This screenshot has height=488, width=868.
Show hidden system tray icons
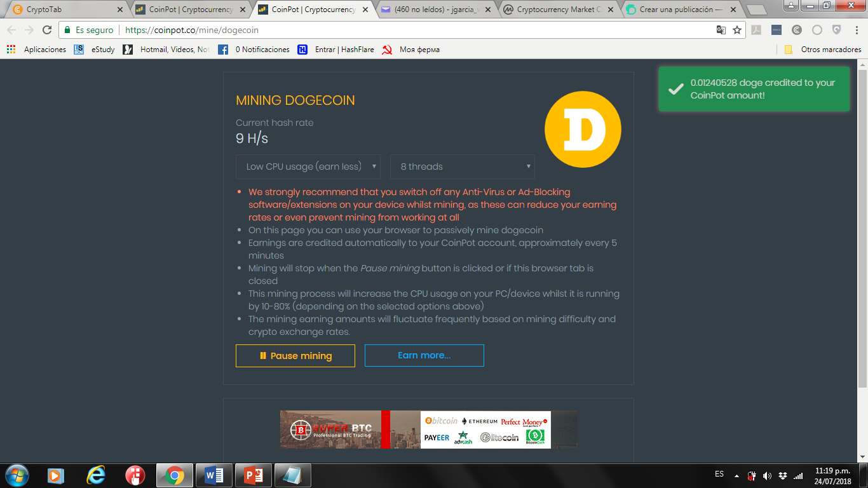point(736,475)
